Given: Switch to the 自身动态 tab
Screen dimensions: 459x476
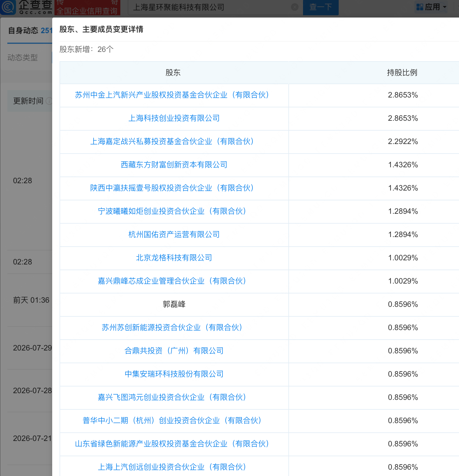Looking at the screenshot, I should (x=30, y=31).
